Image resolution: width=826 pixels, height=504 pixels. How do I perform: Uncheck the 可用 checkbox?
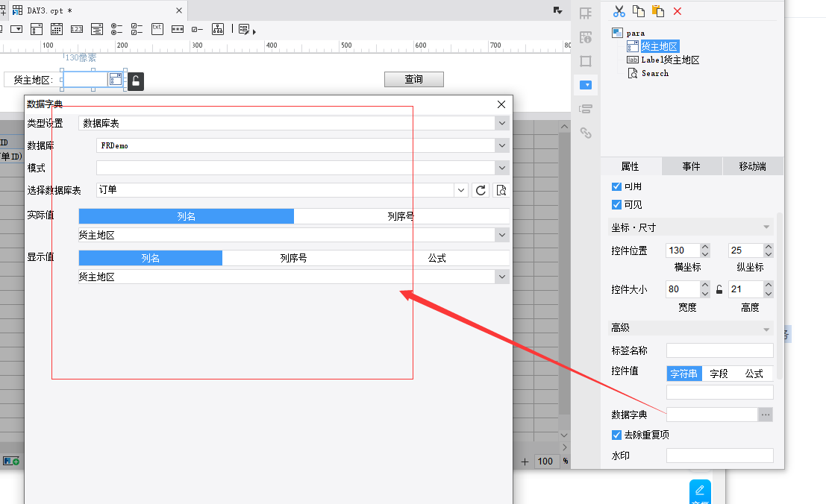point(616,186)
